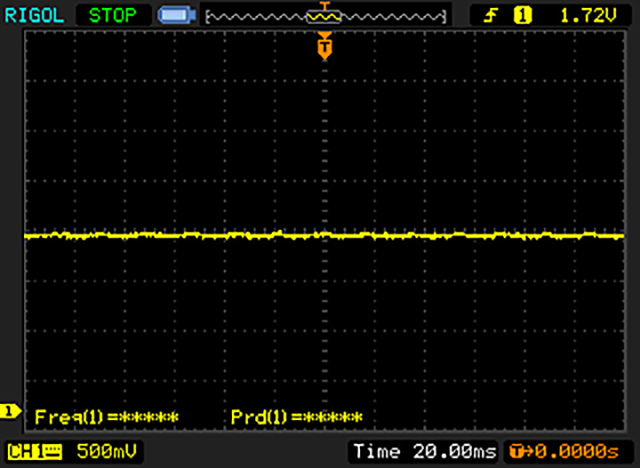640x468 pixels.
Task: Click the rising edge trigger icon
Action: (x=490, y=16)
